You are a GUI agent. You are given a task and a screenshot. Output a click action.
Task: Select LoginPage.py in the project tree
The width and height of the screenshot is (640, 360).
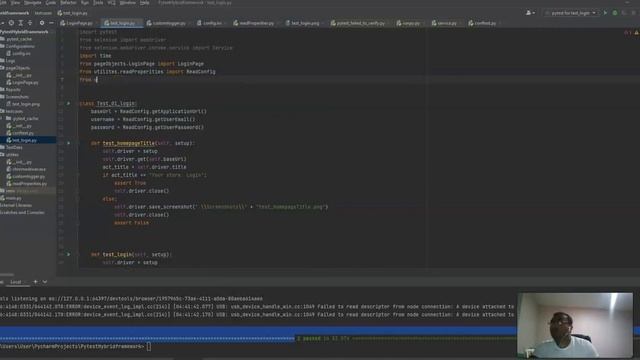click(x=22, y=82)
